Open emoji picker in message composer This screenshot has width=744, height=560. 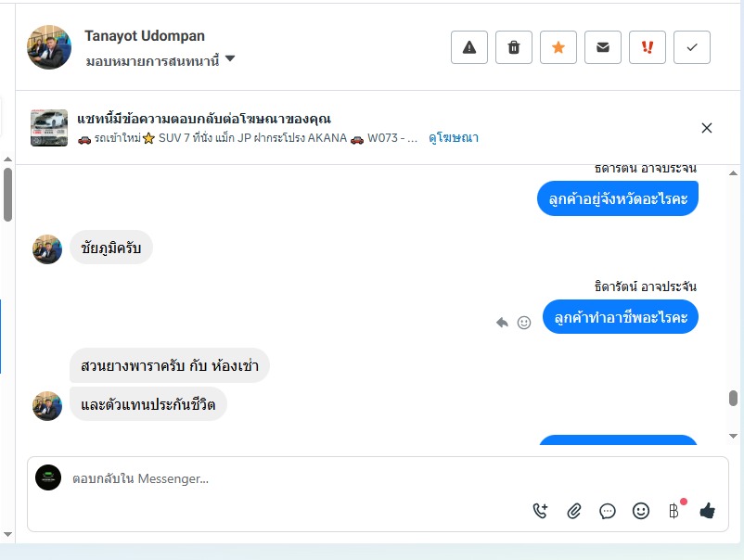coord(640,511)
